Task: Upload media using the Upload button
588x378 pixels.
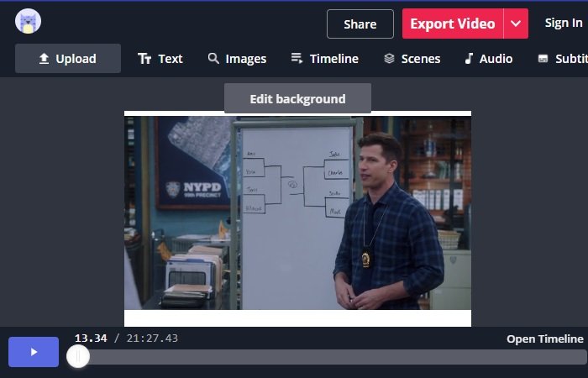Action: coord(68,59)
